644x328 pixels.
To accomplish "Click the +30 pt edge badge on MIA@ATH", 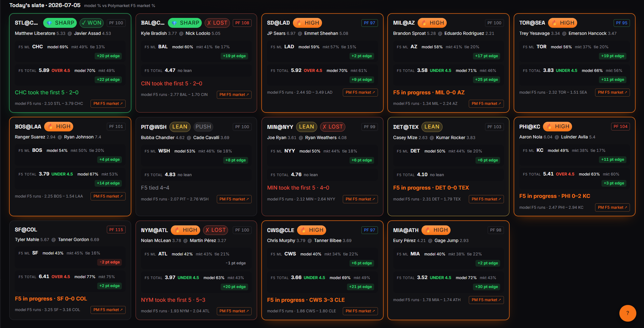I will click(487, 287).
